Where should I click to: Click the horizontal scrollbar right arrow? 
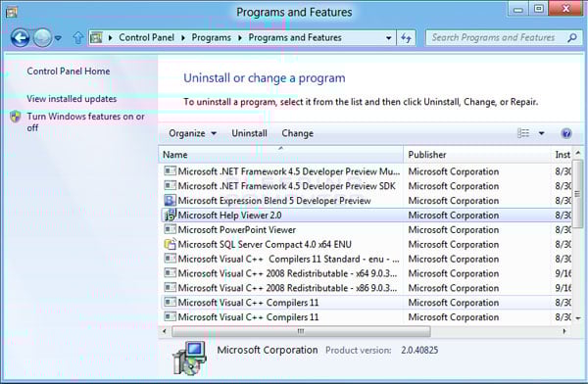[x=564, y=331]
